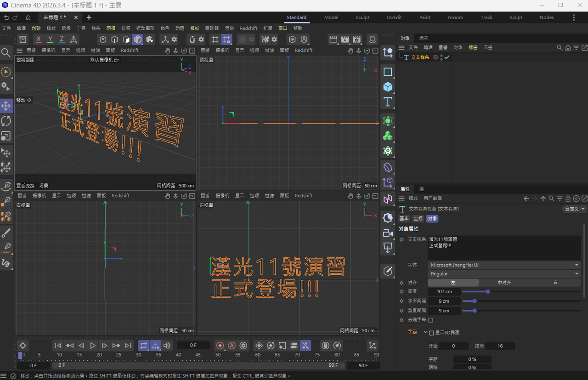Viewport: 588px width, 380px height.
Task: Click the 高度 value field 207 cm
Action: coord(444,291)
